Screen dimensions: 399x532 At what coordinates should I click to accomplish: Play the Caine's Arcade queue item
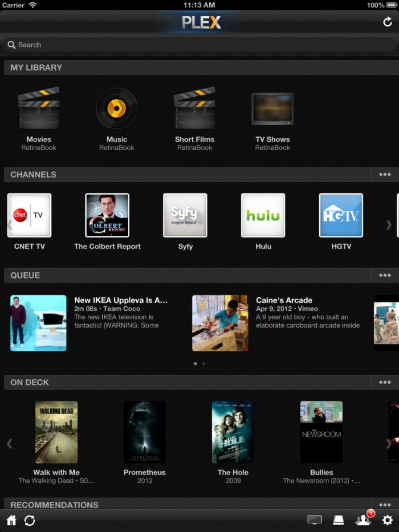point(219,323)
